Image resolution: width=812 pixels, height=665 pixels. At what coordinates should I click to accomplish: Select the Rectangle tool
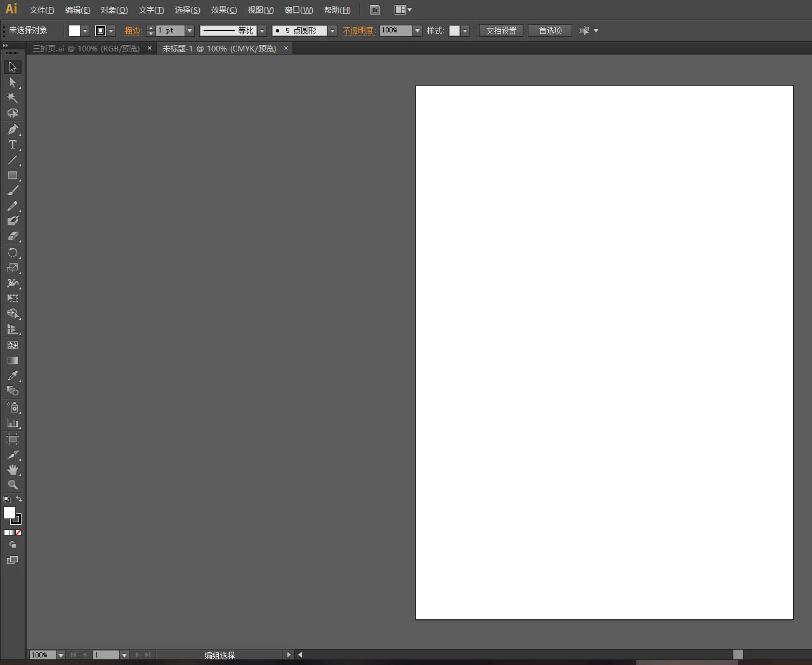12,175
